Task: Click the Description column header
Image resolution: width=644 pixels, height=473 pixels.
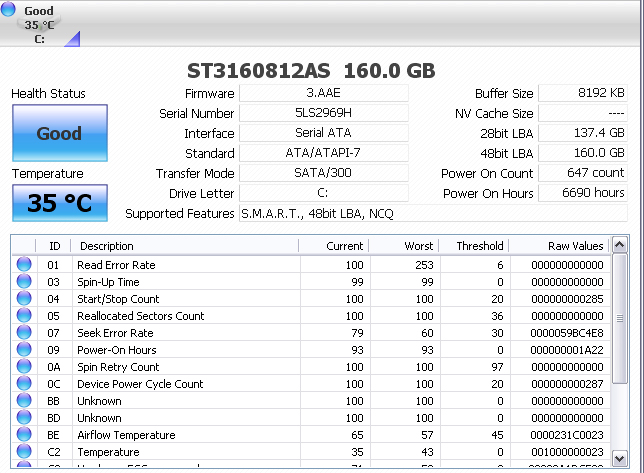Action: [185, 246]
